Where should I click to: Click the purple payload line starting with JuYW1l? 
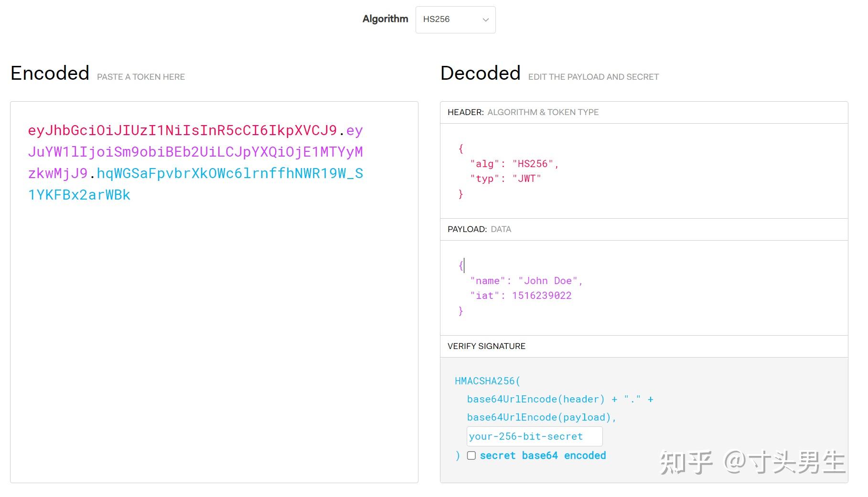pos(195,152)
